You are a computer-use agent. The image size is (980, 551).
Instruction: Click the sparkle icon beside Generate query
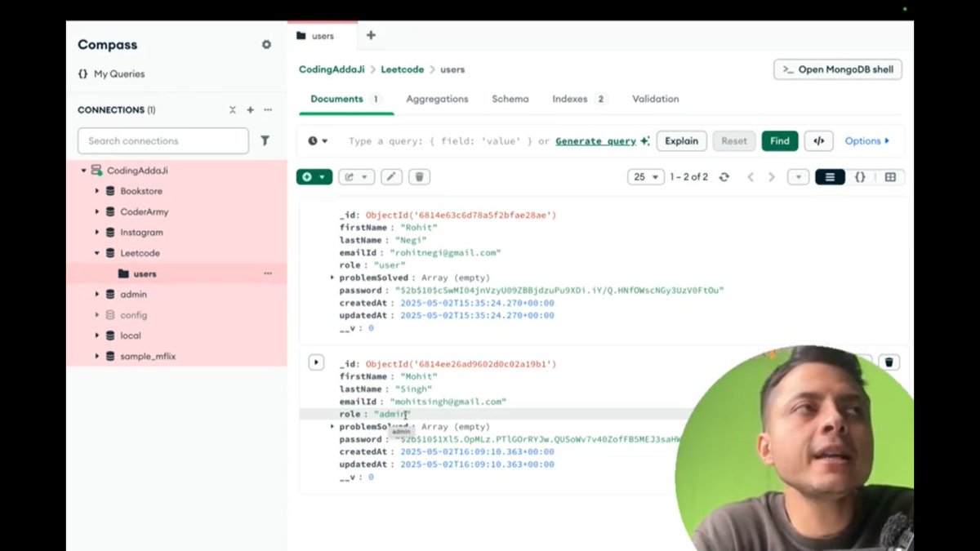click(x=645, y=141)
